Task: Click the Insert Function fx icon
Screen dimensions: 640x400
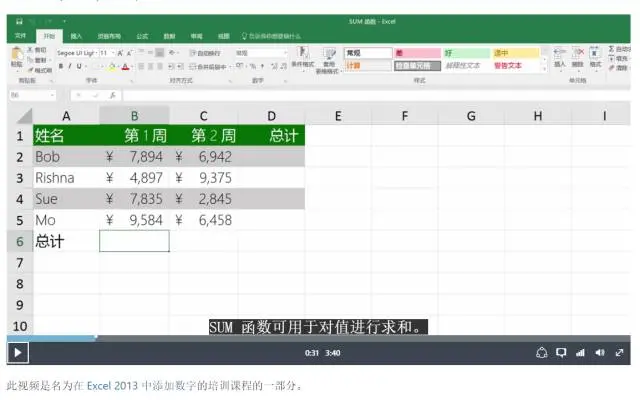Action: 112,95
